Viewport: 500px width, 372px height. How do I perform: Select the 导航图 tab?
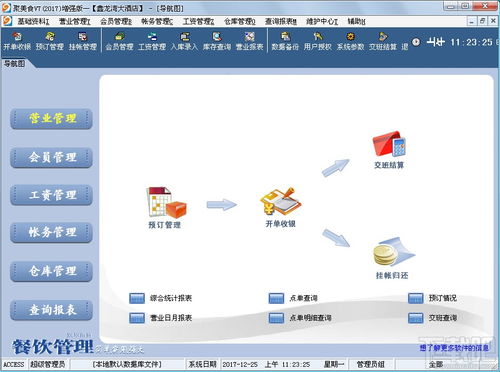coord(15,63)
